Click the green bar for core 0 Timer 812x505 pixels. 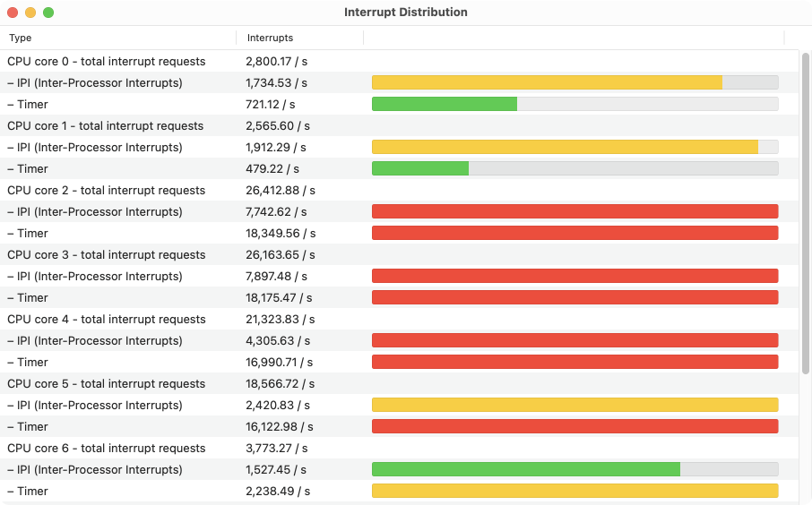pyautogui.click(x=445, y=104)
